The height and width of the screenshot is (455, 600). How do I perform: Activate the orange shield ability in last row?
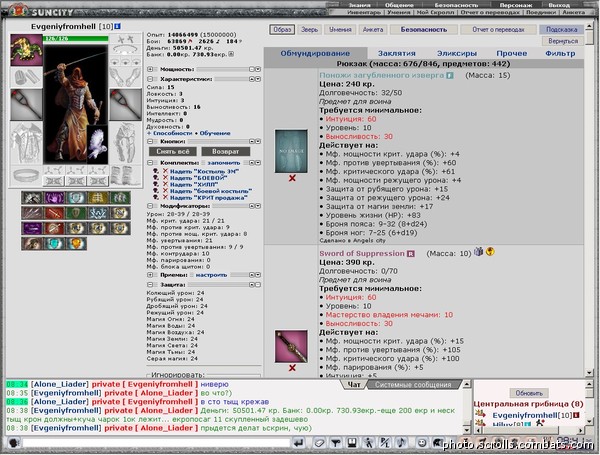coord(76,244)
